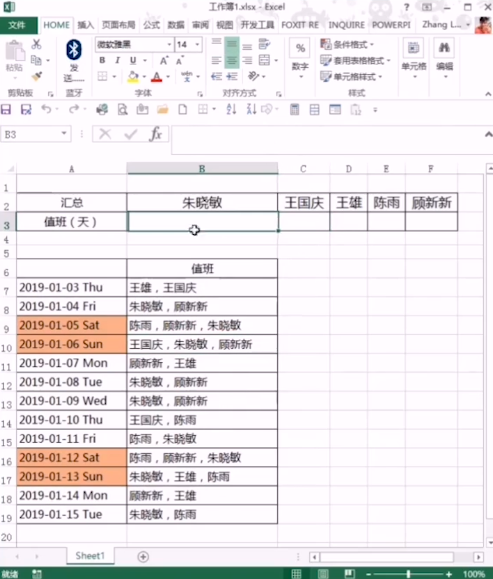Screen dimensions: 493x579
Task: Open the font color dropdown arrow
Action: [168, 76]
